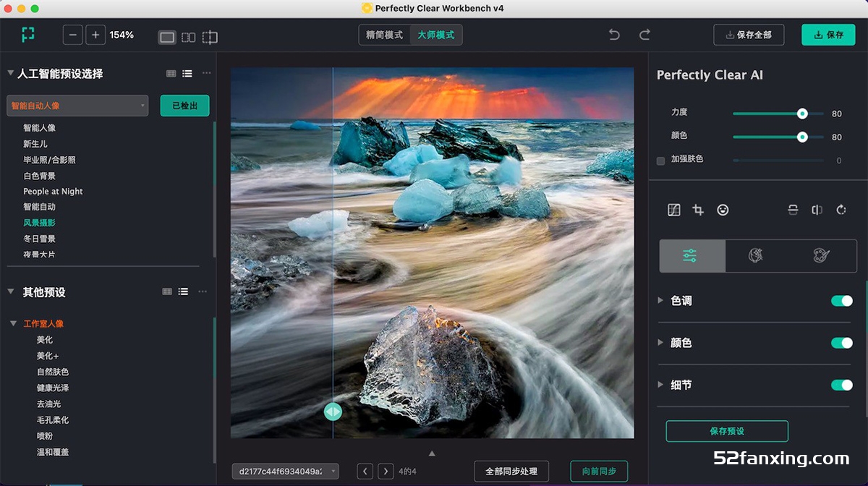Select the 冬日雪景 preset

[x=39, y=239]
